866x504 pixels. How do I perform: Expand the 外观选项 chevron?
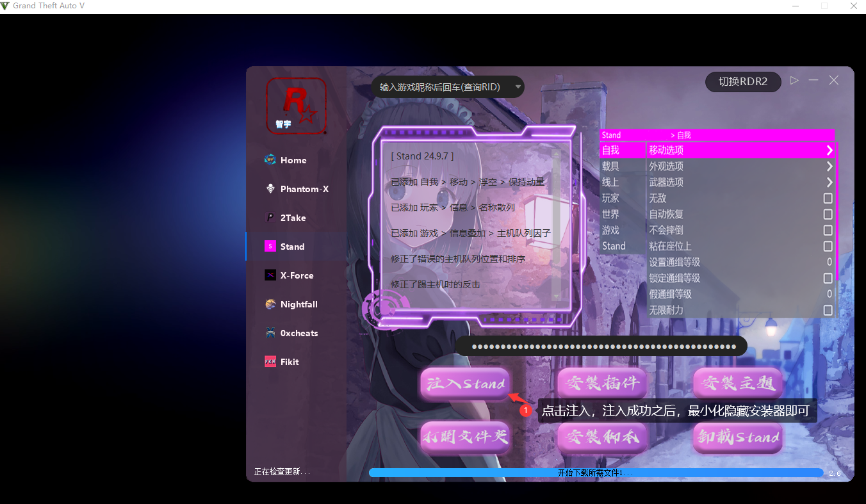click(829, 167)
